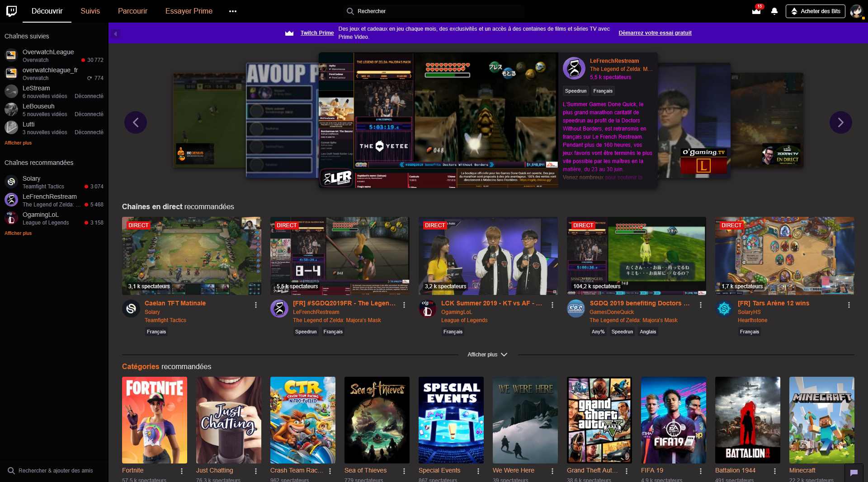
Task: Open the Fortnite category cover
Action: (155, 420)
